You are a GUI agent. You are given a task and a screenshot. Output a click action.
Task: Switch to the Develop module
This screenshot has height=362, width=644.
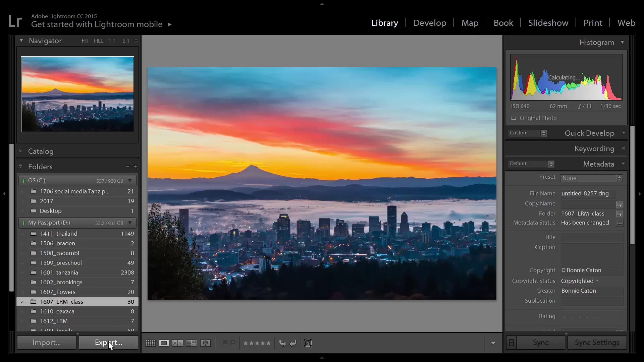430,22
